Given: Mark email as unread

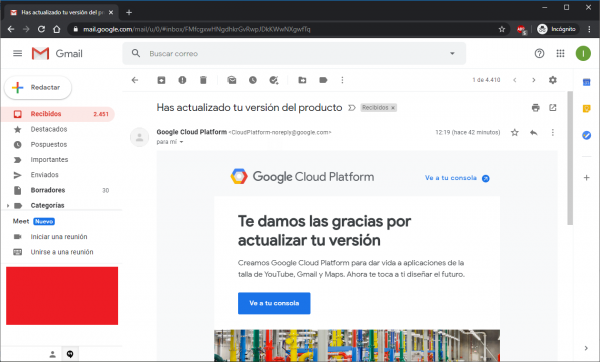Looking at the screenshot, I should (x=232, y=80).
